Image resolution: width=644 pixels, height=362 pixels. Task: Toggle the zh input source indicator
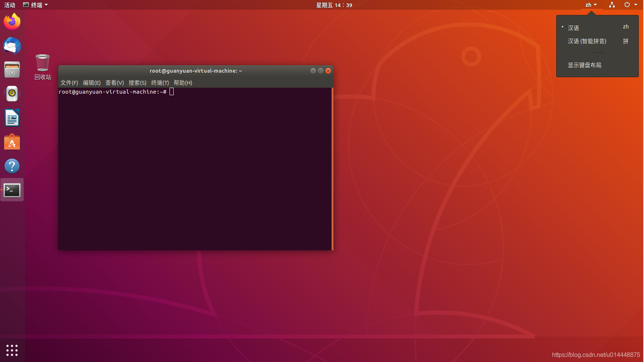pyautogui.click(x=591, y=5)
